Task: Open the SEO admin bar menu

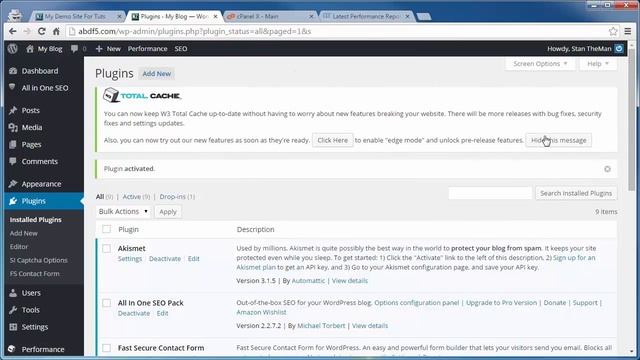Action: (x=181, y=49)
